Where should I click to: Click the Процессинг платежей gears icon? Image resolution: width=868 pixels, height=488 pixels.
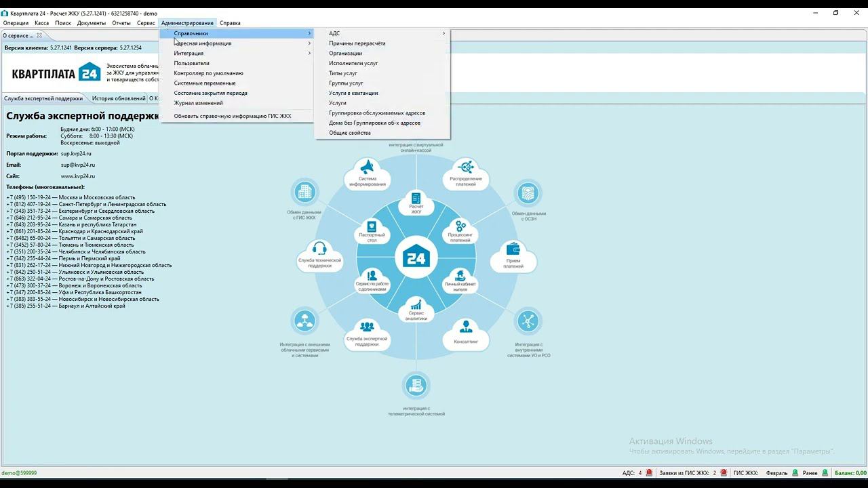pyautogui.click(x=460, y=226)
